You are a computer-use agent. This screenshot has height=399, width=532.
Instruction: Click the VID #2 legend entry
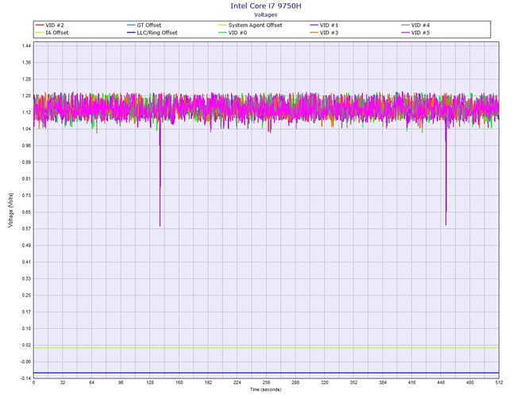click(49, 25)
